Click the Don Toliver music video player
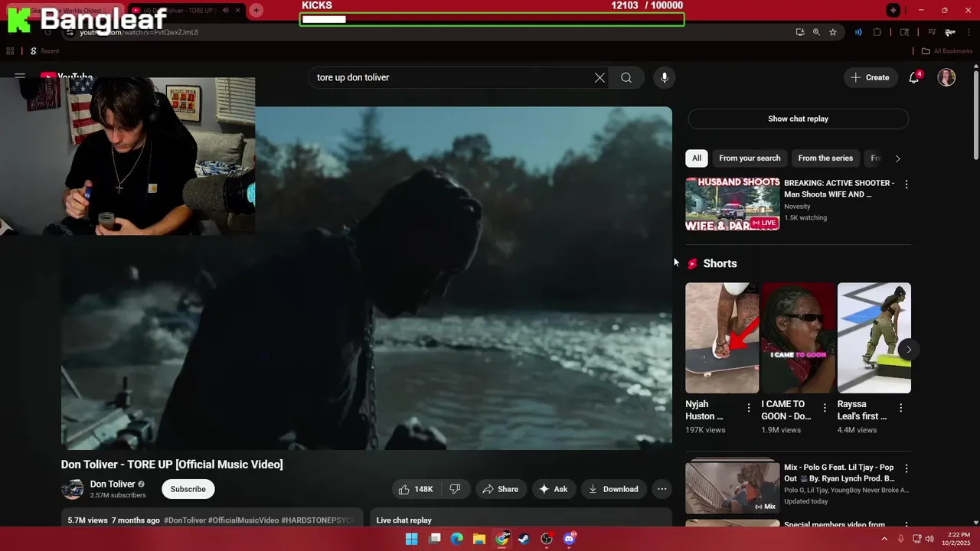 click(367, 278)
